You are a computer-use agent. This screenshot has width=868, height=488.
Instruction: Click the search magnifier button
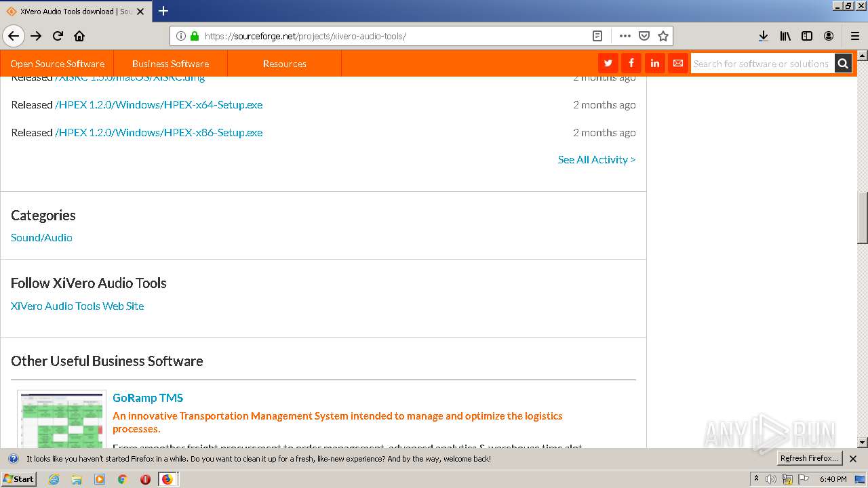(x=843, y=64)
